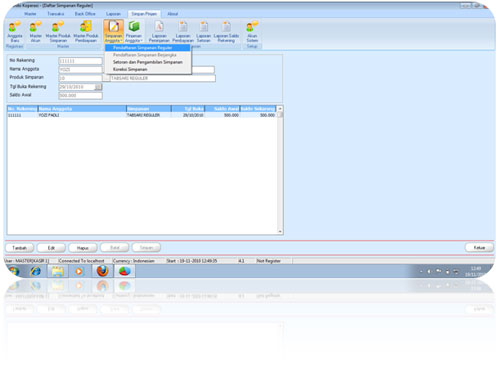Open the Tgl Buka Rekening date picker

98,87
